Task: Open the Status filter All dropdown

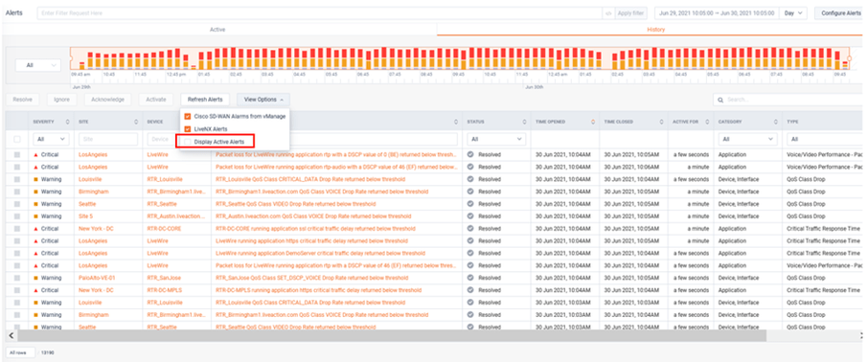Action: [496, 140]
